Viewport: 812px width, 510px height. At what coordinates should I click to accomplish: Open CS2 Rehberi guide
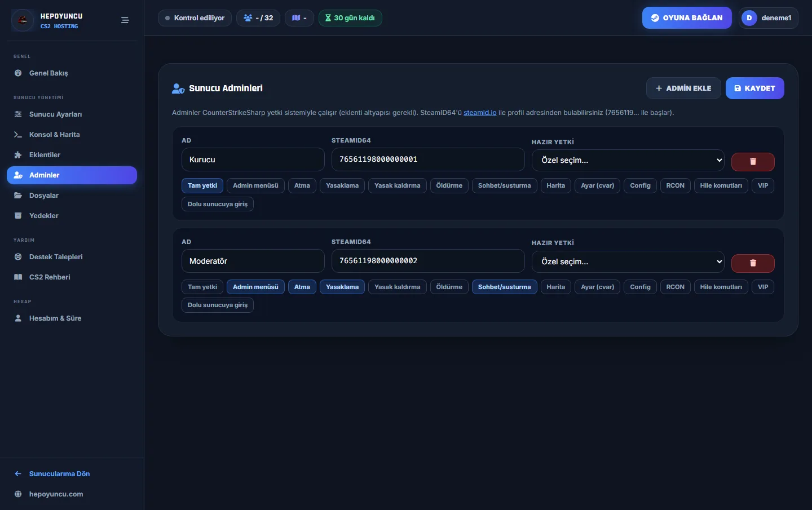pos(72,277)
